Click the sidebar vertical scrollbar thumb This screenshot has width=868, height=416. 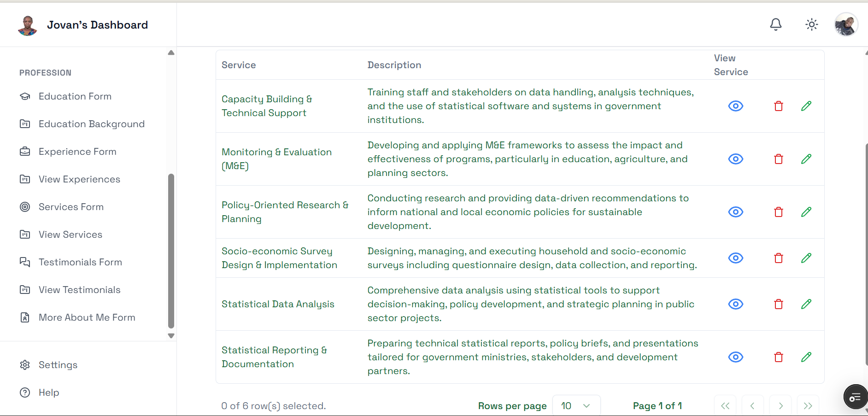tap(171, 251)
